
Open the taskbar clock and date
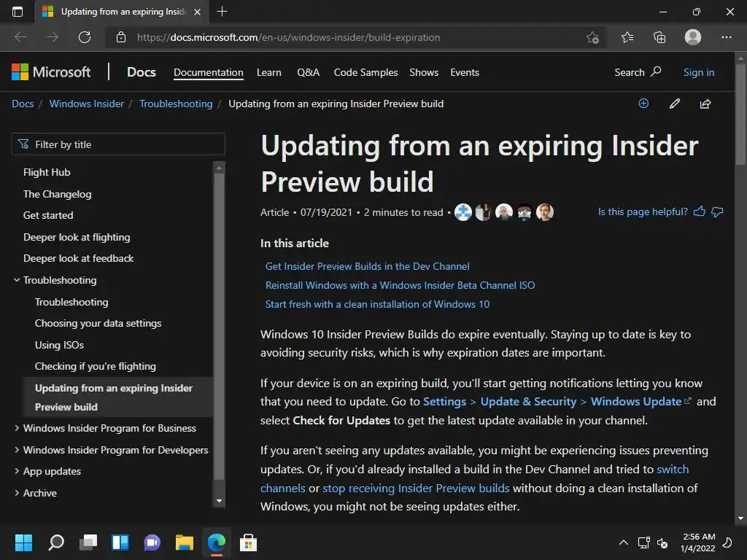pyautogui.click(x=698, y=542)
